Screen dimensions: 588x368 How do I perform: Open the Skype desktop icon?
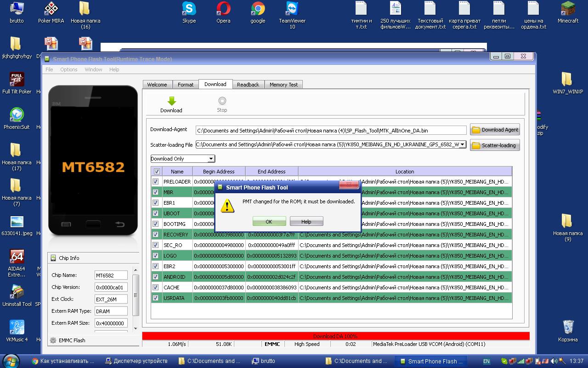click(189, 9)
